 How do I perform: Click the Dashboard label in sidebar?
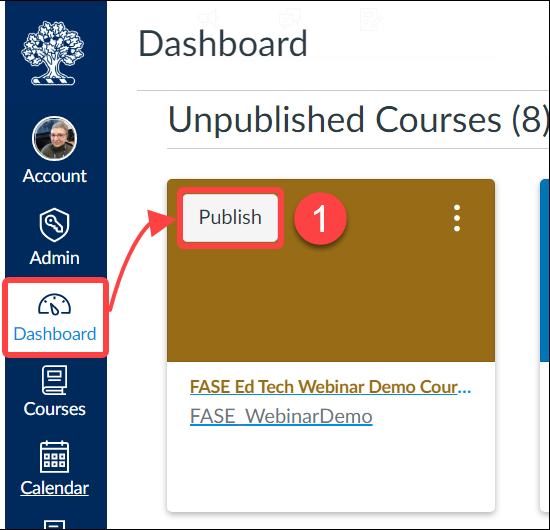[x=55, y=334]
